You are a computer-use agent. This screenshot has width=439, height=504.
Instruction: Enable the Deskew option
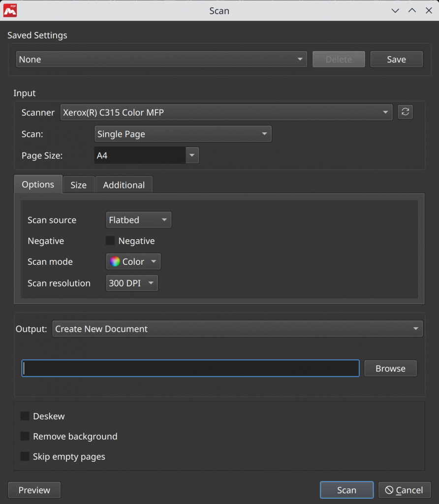pos(25,416)
